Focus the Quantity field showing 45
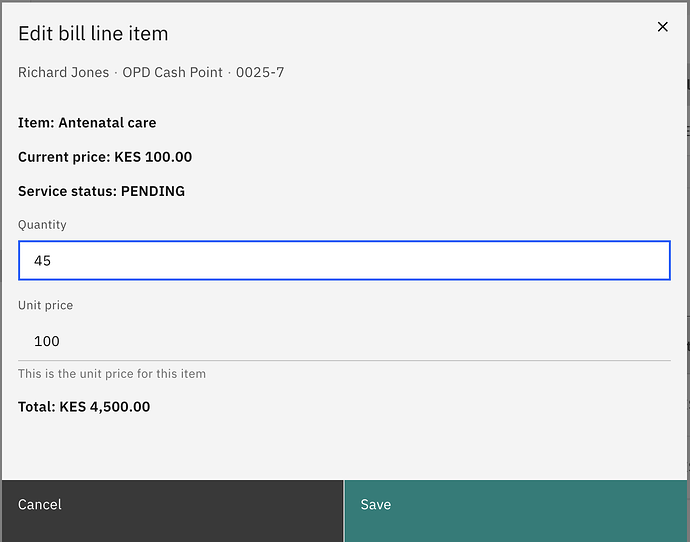This screenshot has width=690, height=542. pos(344,261)
